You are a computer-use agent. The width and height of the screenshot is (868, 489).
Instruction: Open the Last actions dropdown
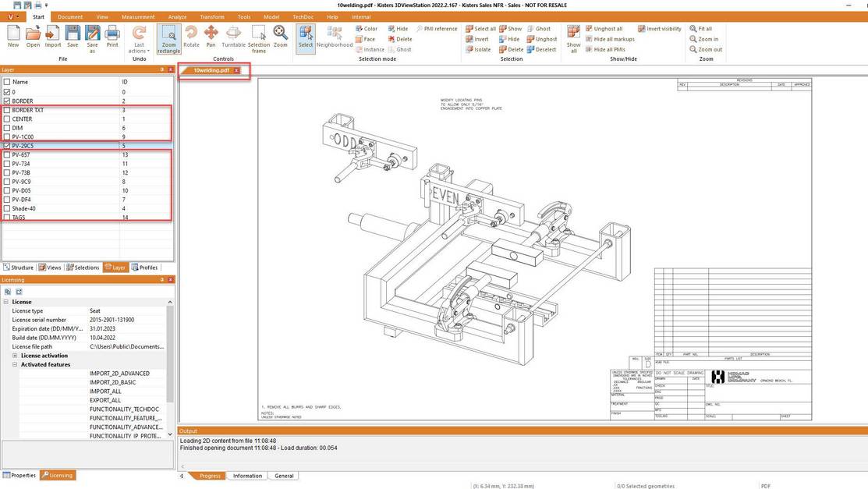(x=139, y=39)
